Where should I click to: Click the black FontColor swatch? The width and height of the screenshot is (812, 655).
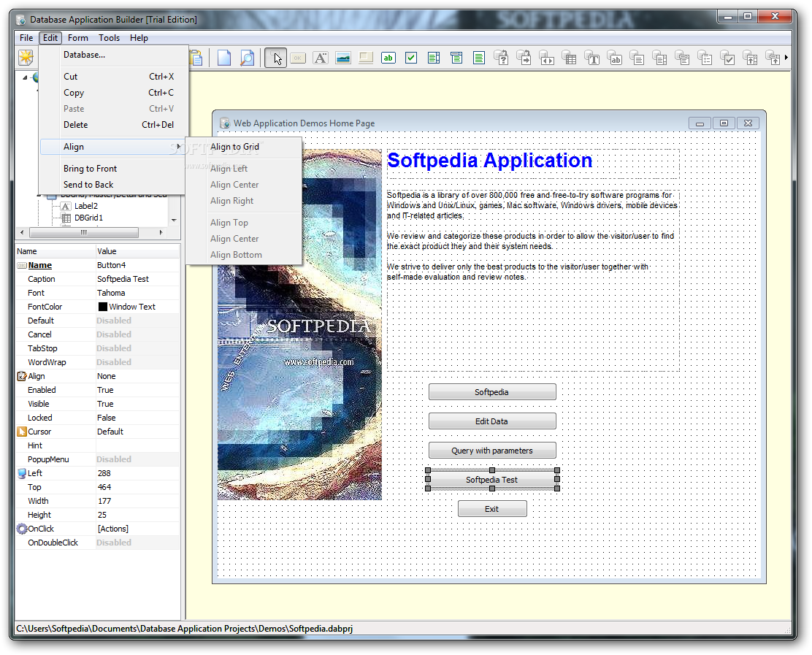point(102,307)
